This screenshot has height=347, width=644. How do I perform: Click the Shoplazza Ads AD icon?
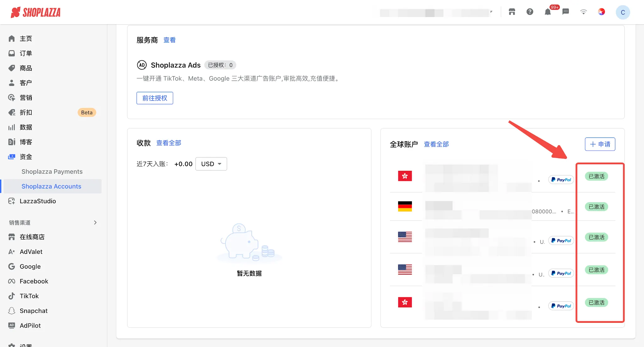pos(142,65)
